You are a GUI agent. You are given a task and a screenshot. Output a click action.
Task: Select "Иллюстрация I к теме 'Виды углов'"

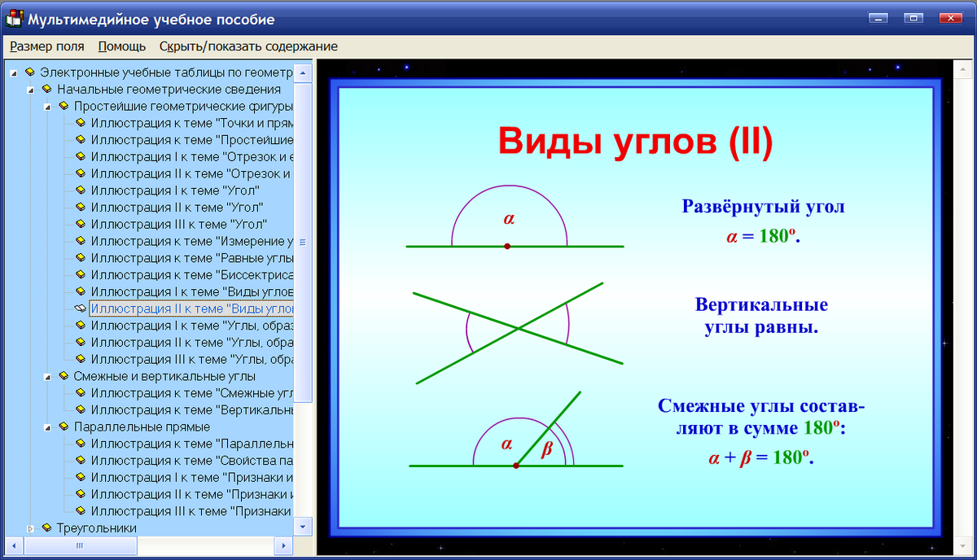(187, 291)
